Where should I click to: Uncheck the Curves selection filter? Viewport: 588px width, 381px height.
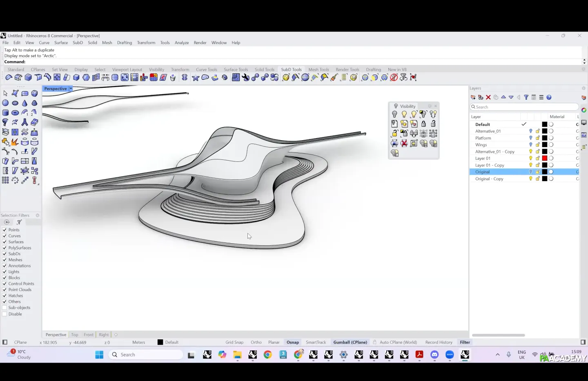pyautogui.click(x=4, y=236)
